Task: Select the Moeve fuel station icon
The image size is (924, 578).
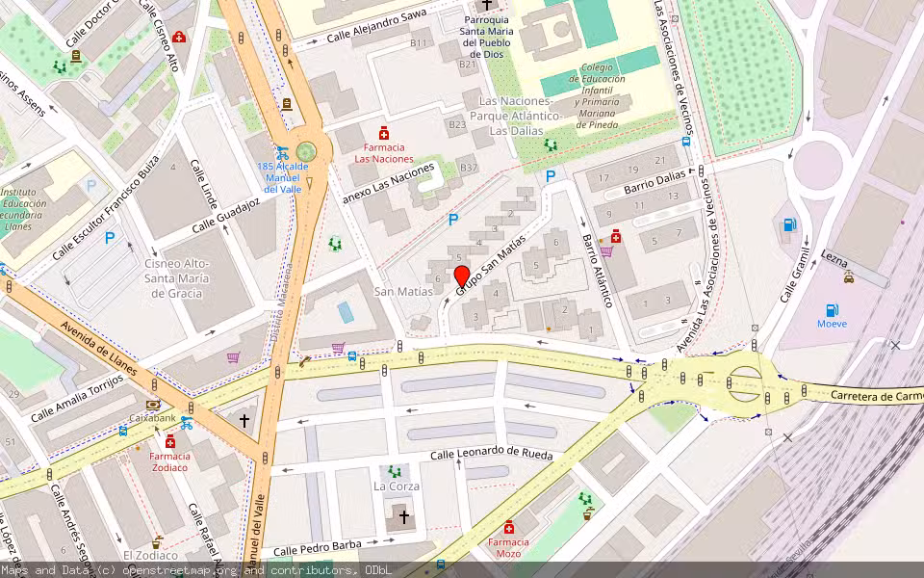Action: click(x=832, y=309)
